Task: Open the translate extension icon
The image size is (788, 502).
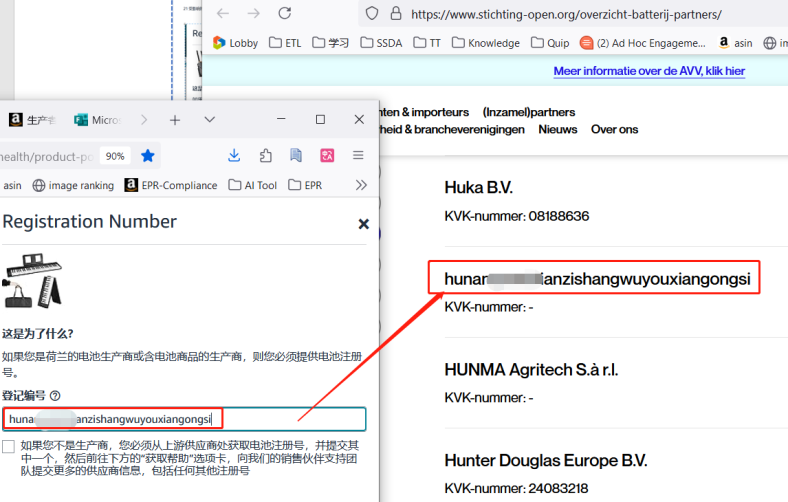Action: [327, 155]
